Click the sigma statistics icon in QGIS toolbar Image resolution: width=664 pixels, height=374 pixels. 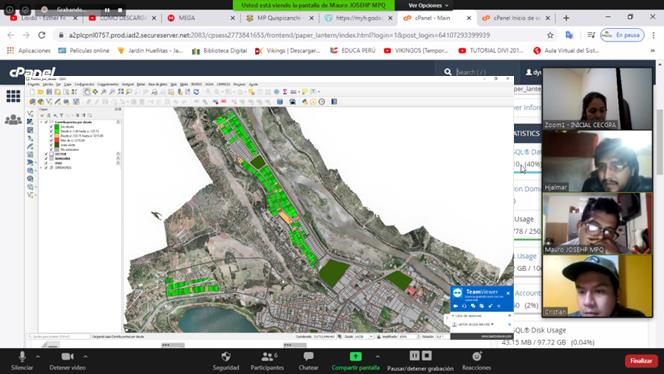285,91
